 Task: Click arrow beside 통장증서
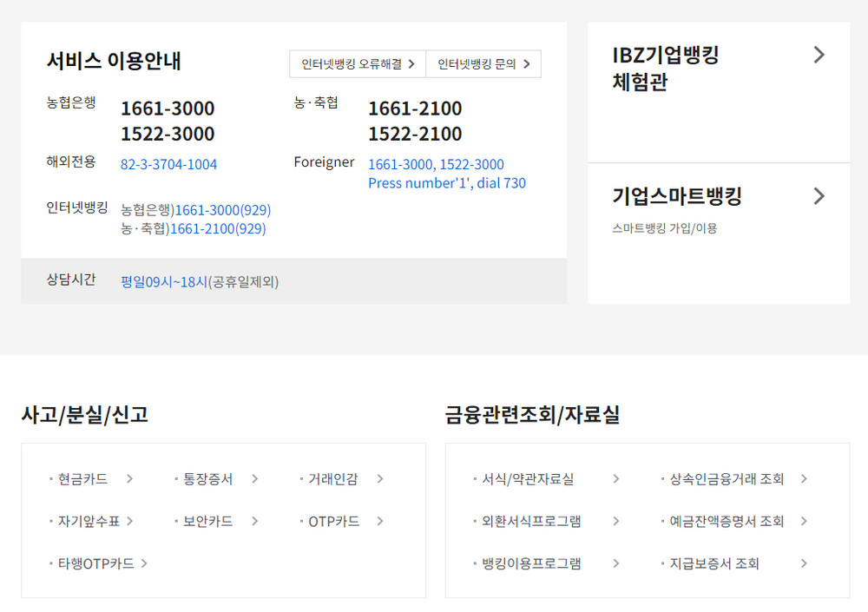pos(254,479)
